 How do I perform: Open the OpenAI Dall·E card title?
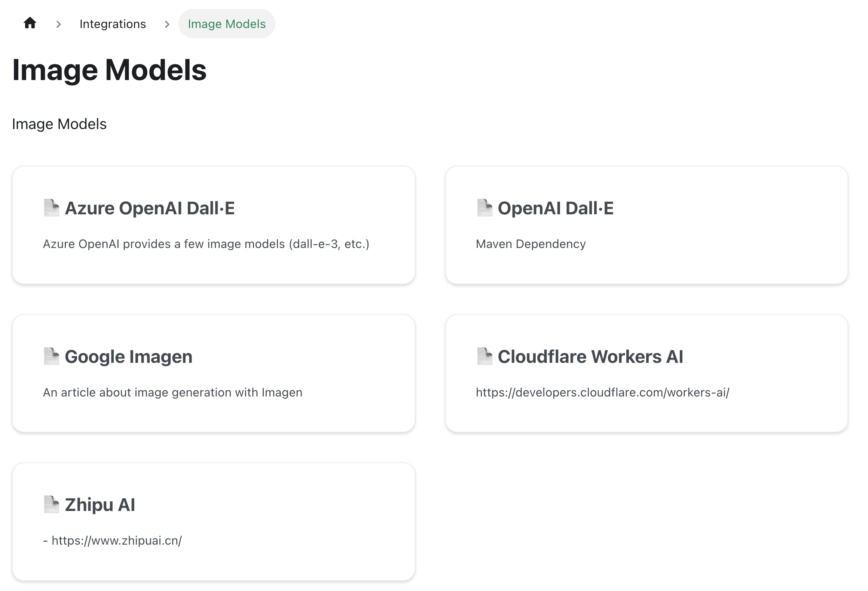pos(556,208)
